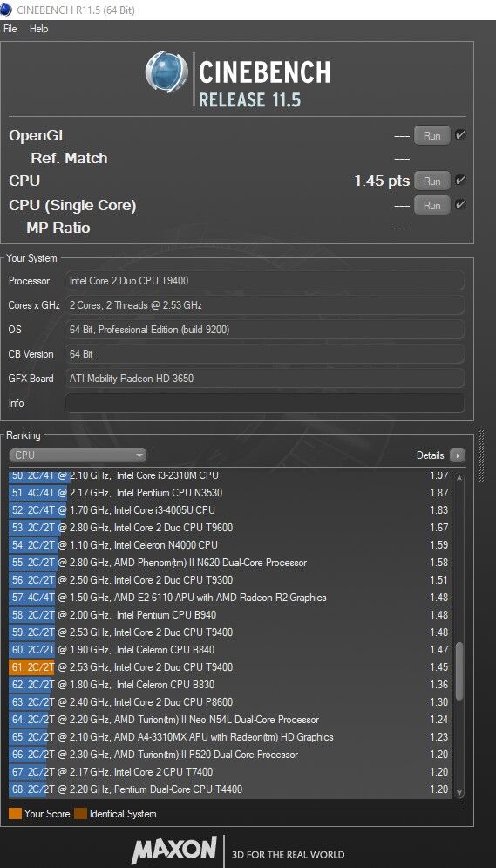Select ranking row 52 Core i3-4005U
Screen dimensions: 496x868
pos(231,509)
